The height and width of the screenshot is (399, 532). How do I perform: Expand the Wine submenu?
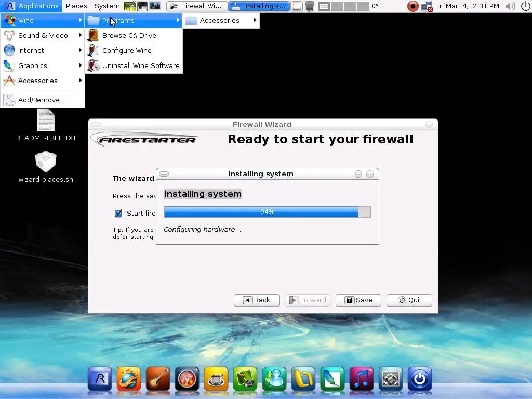tap(43, 20)
